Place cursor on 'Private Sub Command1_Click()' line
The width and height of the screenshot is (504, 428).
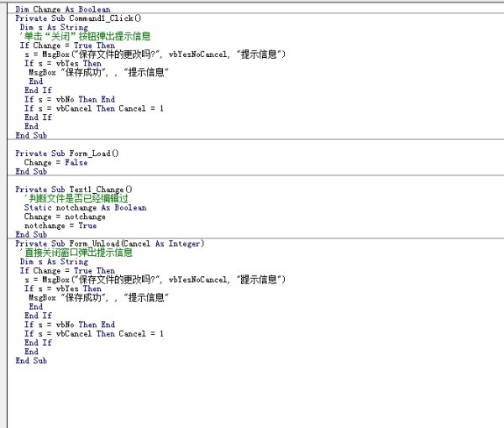(x=78, y=18)
